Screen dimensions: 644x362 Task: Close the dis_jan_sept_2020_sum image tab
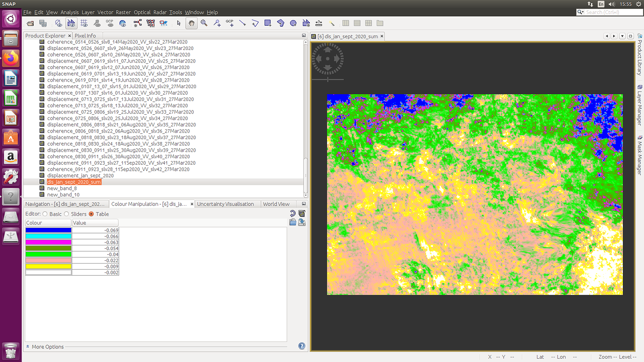[x=382, y=36]
